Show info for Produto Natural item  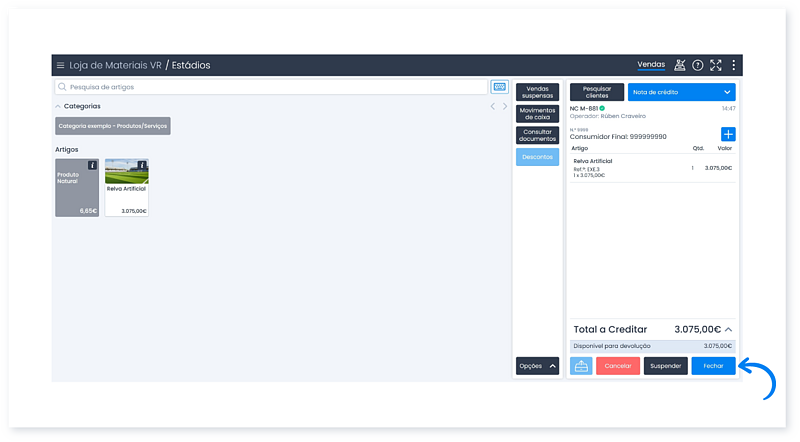93,165
